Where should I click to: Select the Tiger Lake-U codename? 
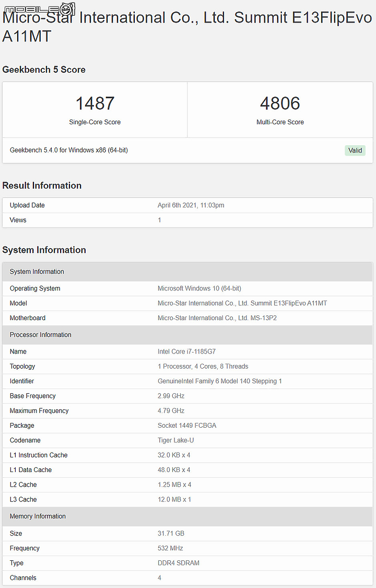click(176, 440)
